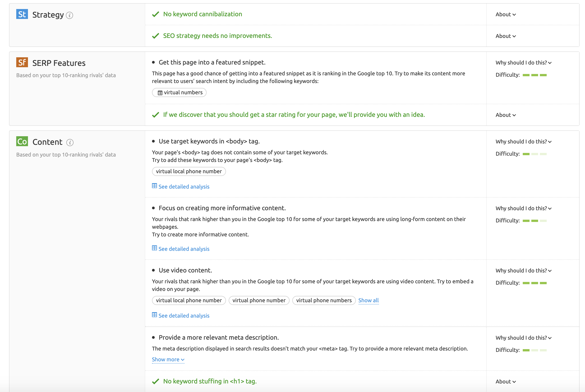Screen dimensions: 585x392
Task: Click the Strategy panel icon
Action: 22,14
